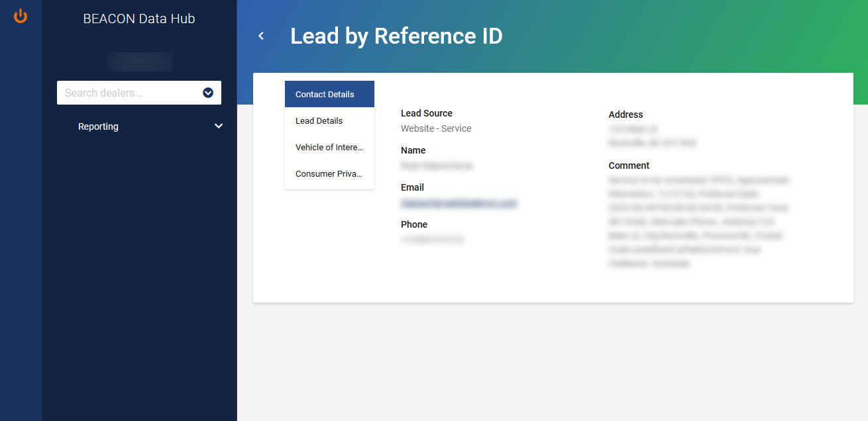Open the Vehicle of Interest section
This screenshot has width=868, height=421.
coord(329,147)
